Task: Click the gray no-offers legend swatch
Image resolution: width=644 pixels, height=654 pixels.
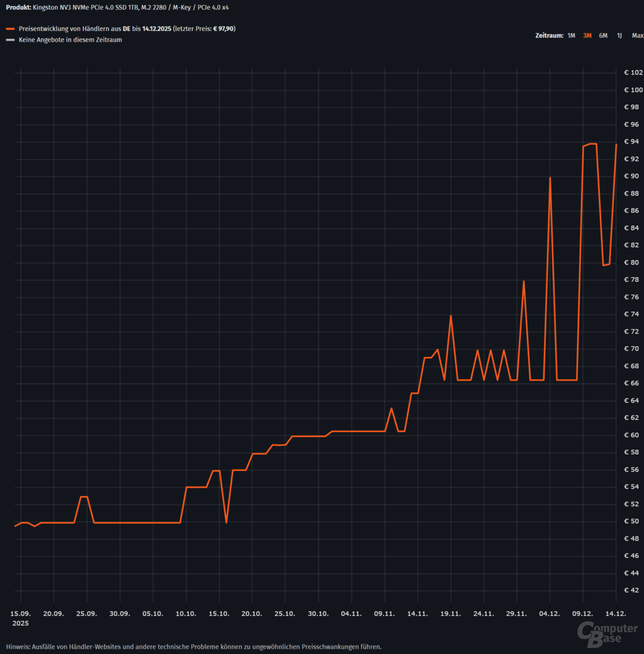Action: click(x=10, y=40)
